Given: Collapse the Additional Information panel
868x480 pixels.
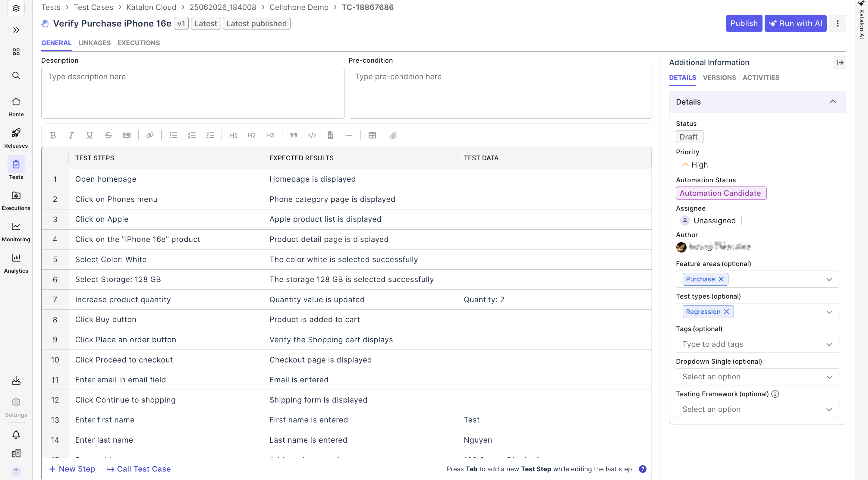Looking at the screenshot, I should [840, 63].
